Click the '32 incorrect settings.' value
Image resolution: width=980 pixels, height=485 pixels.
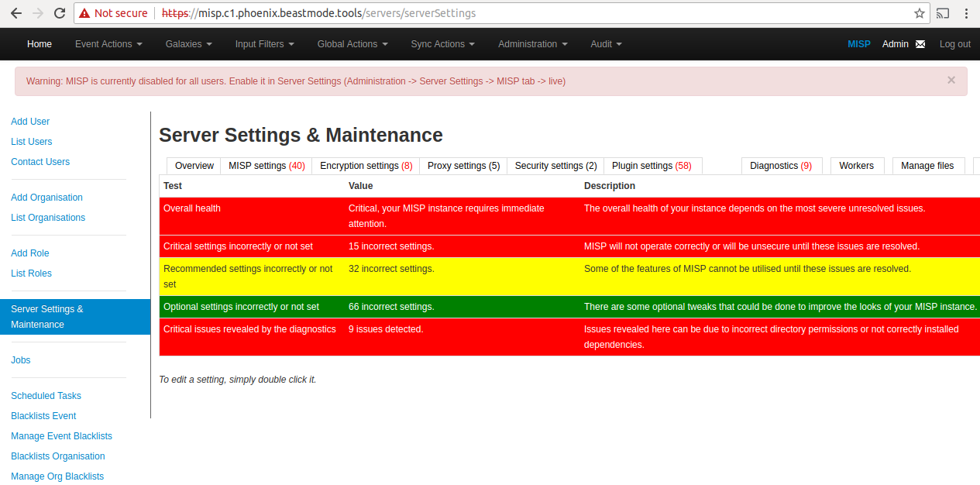pos(391,269)
